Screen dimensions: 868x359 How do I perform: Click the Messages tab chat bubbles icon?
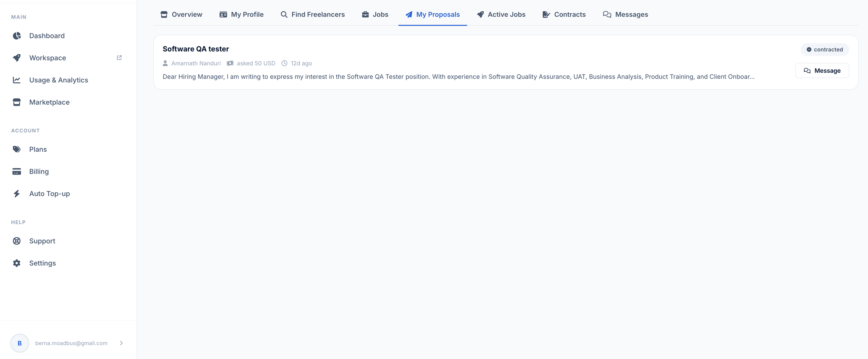point(607,15)
